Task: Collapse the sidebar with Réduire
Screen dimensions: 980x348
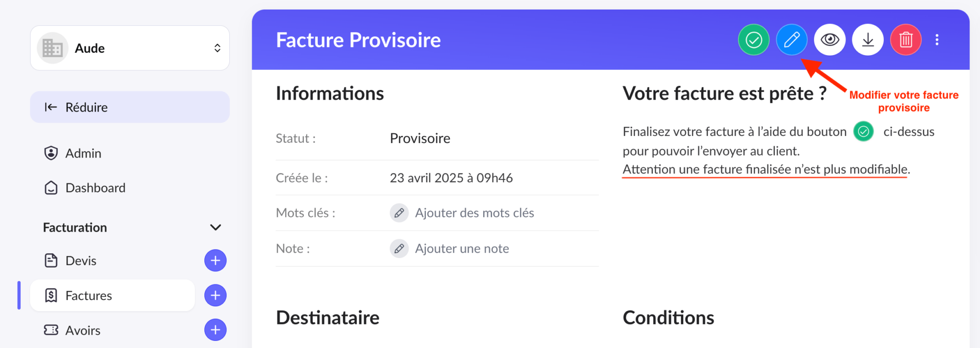Action: [x=86, y=107]
